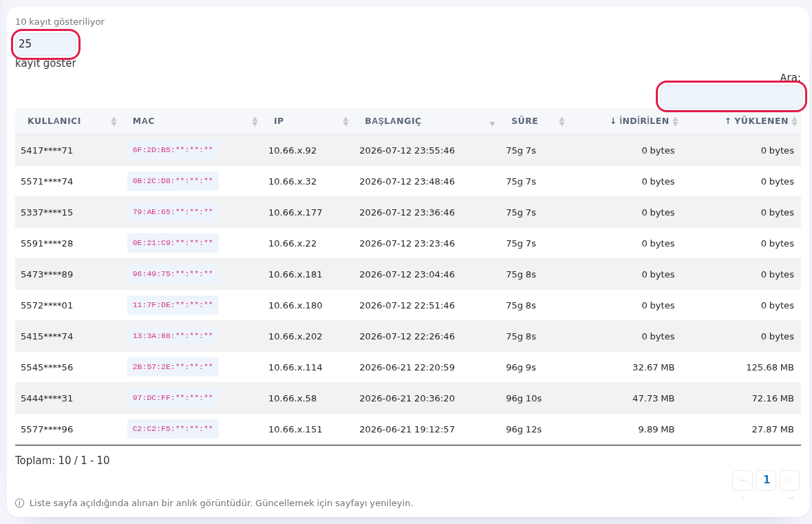Sort by SÜRE column sort icon
Screen dimensions: 812x524
pyautogui.click(x=562, y=121)
